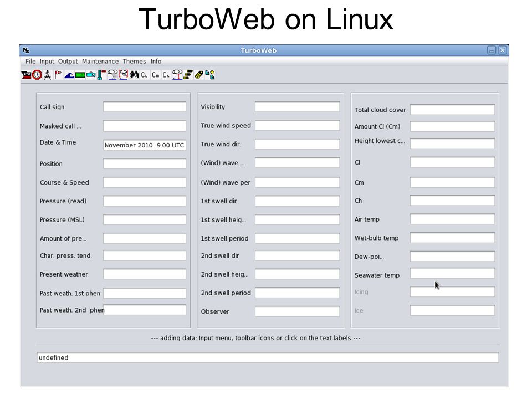Click the greyed-out Icing label
532x399 pixels.
pos(361,292)
